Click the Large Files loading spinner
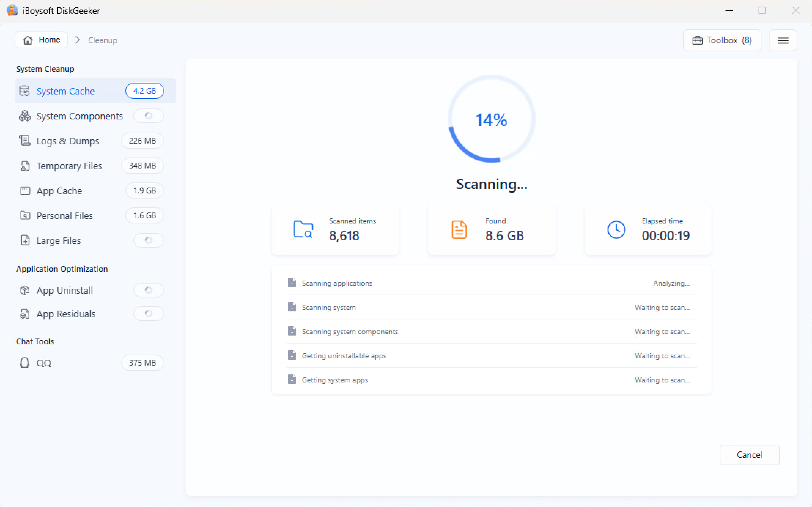812x507 pixels. (148, 240)
